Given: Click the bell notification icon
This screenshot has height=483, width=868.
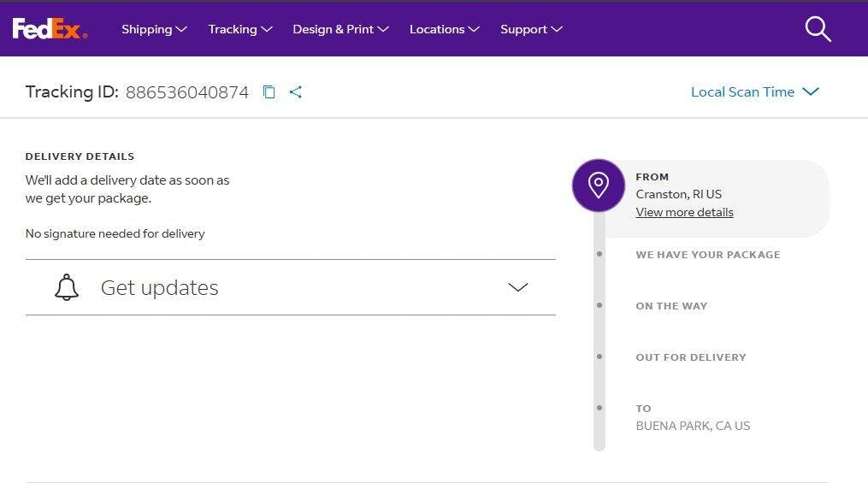Looking at the screenshot, I should tap(67, 288).
